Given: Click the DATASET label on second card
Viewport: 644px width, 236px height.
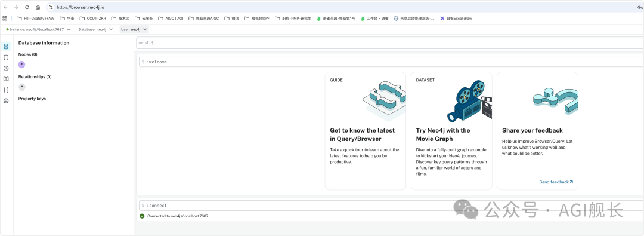Looking at the screenshot, I should pyautogui.click(x=425, y=80).
